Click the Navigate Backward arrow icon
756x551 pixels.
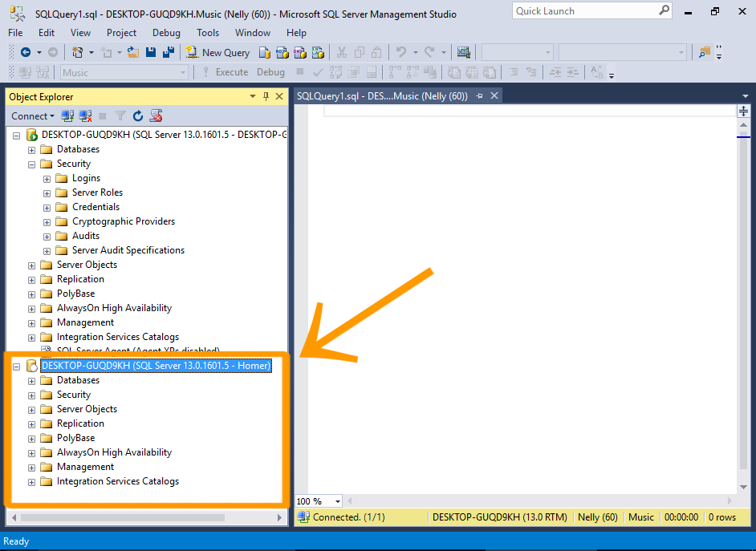[x=26, y=52]
